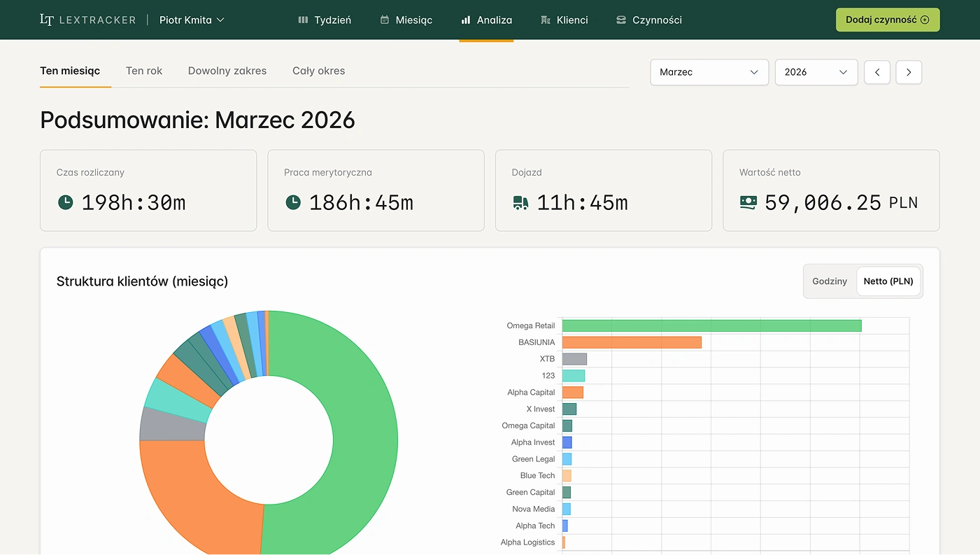Expand the Piotr Kmita user menu
980x555 pixels.
point(191,20)
